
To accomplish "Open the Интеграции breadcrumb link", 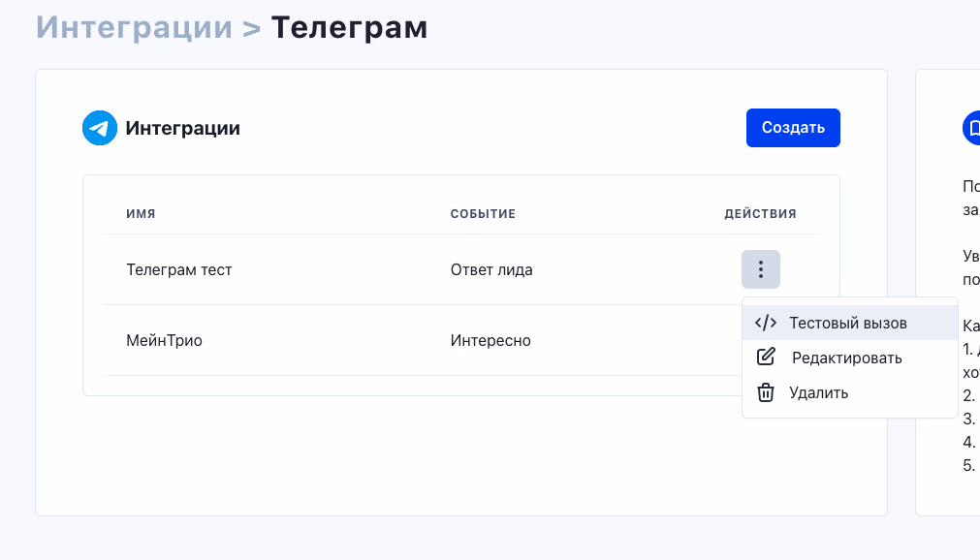I will pos(133,27).
